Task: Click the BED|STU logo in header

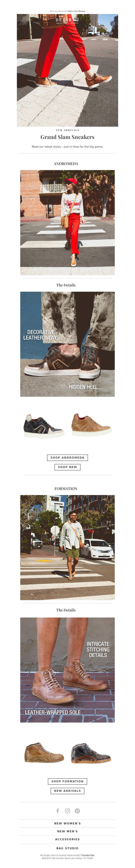Action: click(67, 21)
